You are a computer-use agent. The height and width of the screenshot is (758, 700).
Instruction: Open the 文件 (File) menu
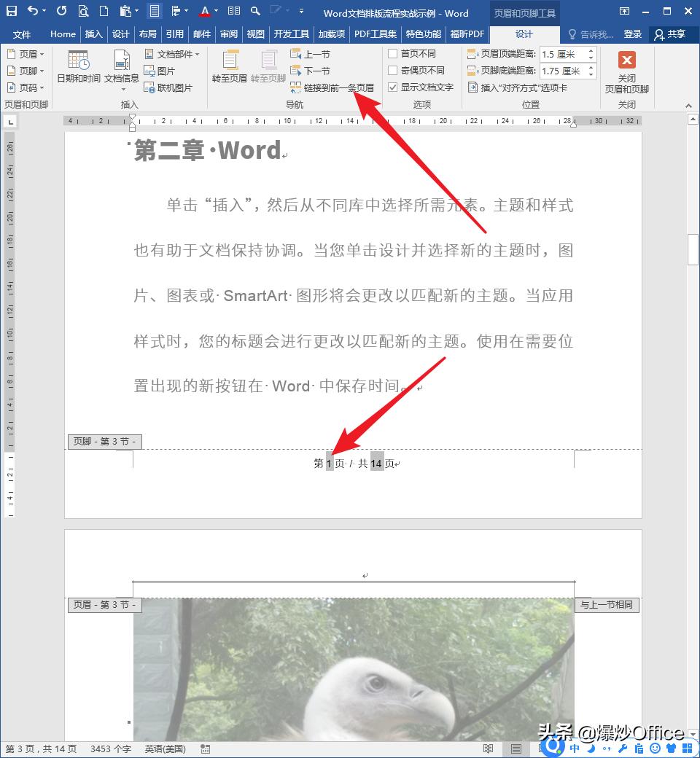[x=23, y=34]
